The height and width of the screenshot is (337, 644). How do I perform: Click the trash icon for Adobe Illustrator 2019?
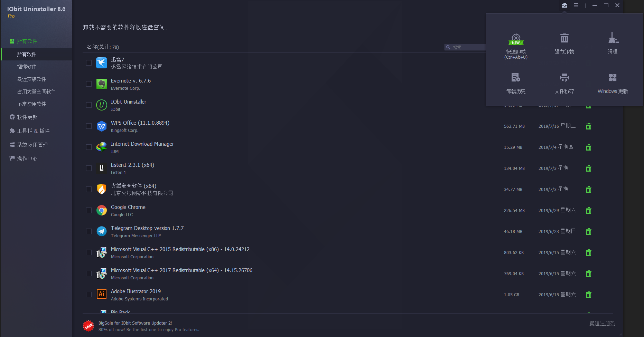click(589, 295)
